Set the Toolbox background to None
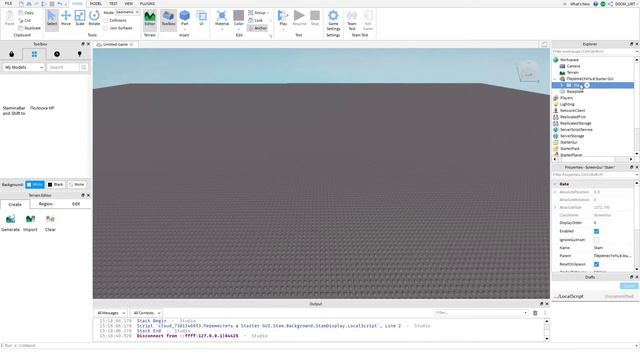 [76, 185]
